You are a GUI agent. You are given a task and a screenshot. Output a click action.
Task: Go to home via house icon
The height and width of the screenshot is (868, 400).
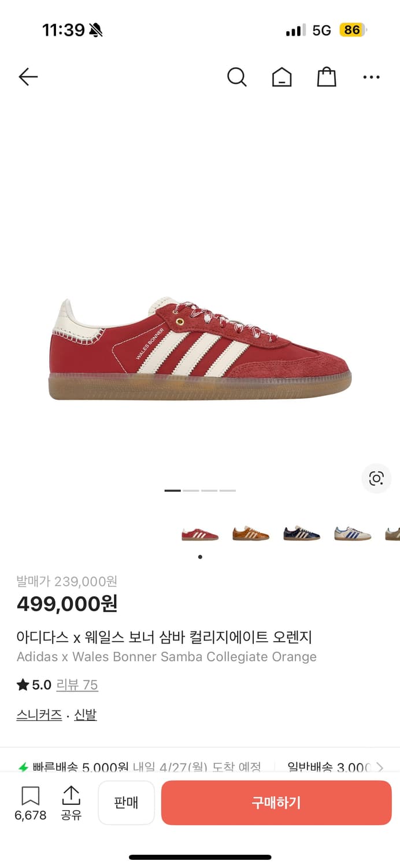pyautogui.click(x=282, y=77)
